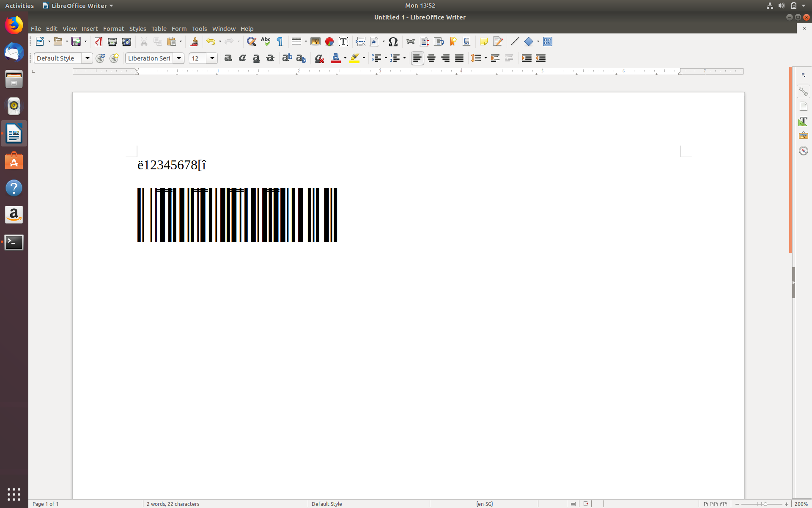Open bullet list style dropdown

point(386,58)
